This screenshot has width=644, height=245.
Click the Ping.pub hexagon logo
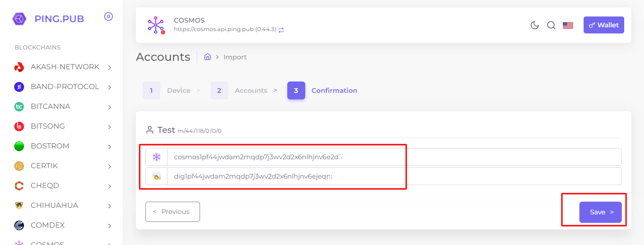[19, 19]
